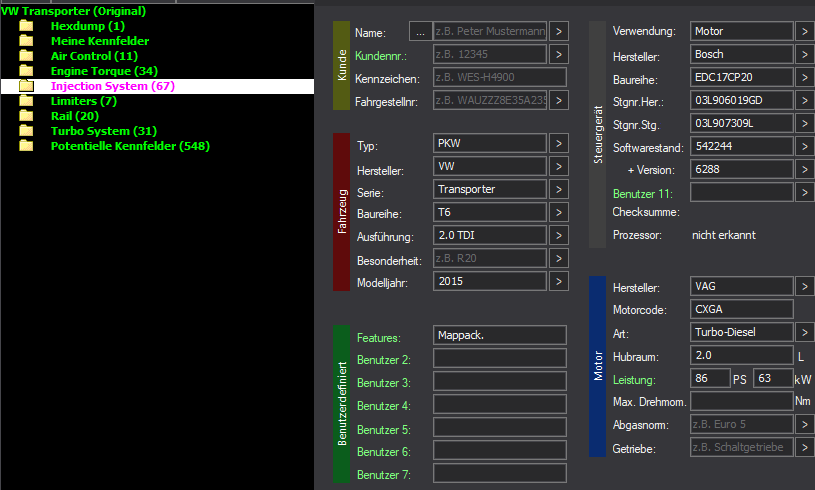815x490 pixels.
Task: Click the Engine Torque (34) folder icon
Action: click(26, 71)
